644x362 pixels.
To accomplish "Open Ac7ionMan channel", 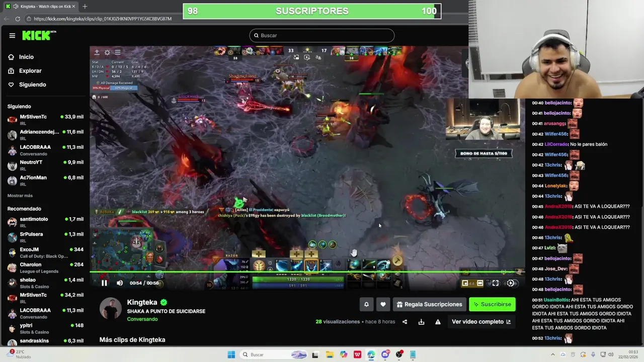I will [x=45, y=180].
